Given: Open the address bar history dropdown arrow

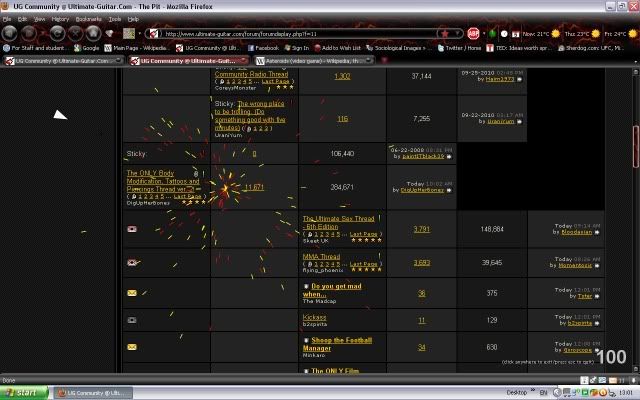Looking at the screenshot, I should point(457,33).
